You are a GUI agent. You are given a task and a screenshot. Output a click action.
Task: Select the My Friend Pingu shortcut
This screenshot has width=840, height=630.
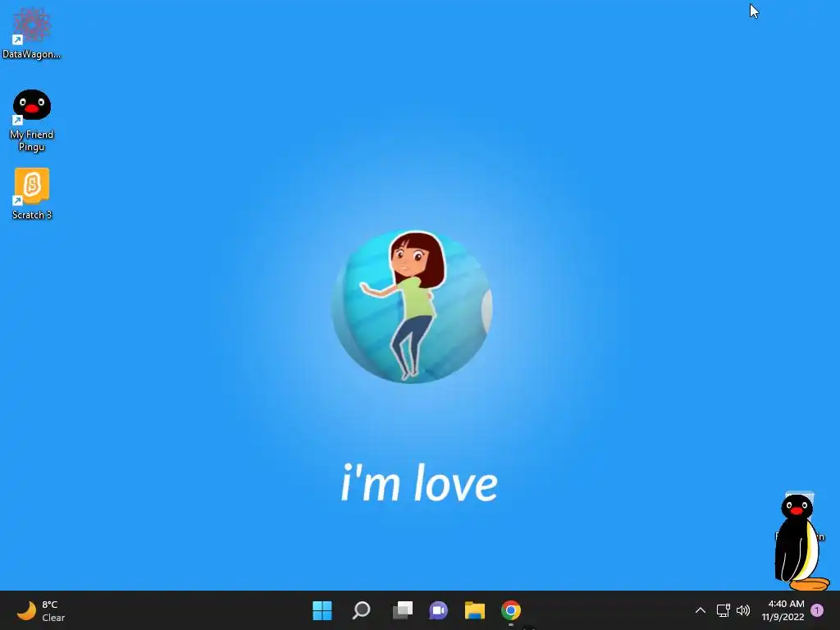(32, 121)
